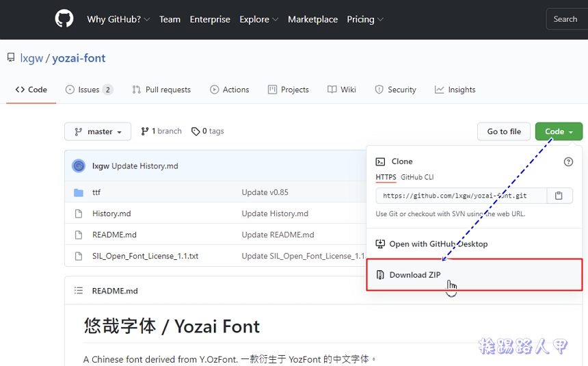Switch to the Security tab
Viewport: 588px width, 366px height.
(x=396, y=90)
